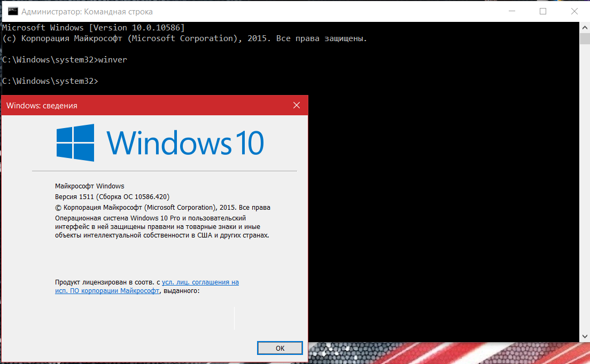The height and width of the screenshot is (364, 590).
Task: Click the 'Майкрософт Windows' label
Action: point(90,186)
